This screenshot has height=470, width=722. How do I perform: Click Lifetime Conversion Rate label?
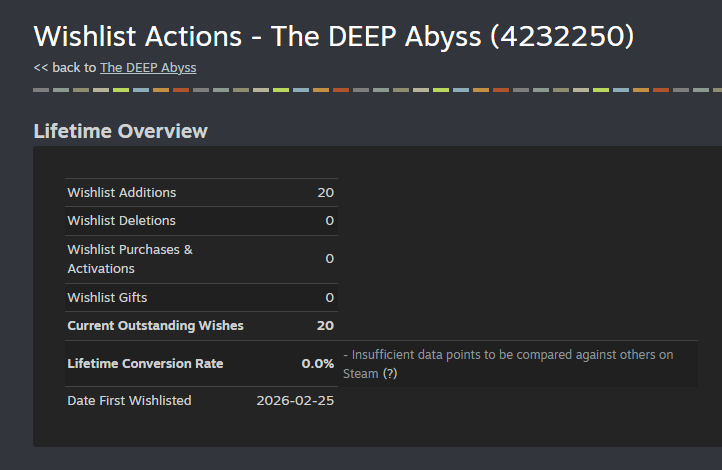coord(146,364)
